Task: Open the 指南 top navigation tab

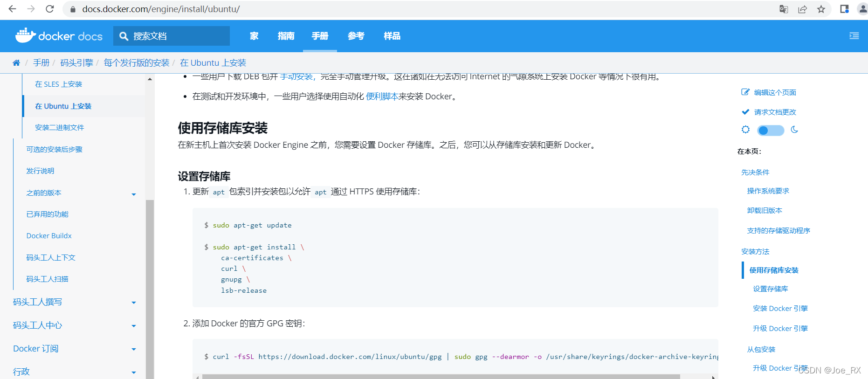Action: pyautogui.click(x=286, y=36)
